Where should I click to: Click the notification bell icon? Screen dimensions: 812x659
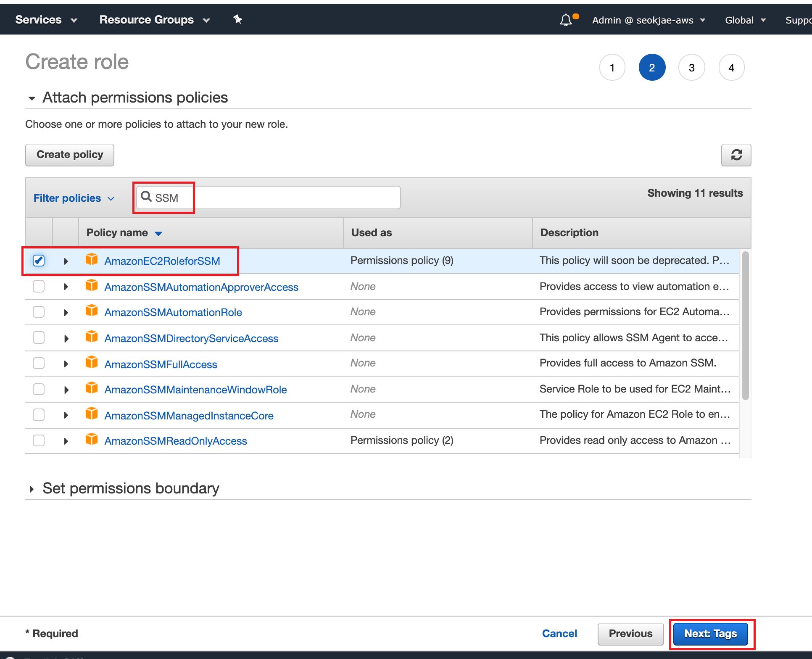566,20
